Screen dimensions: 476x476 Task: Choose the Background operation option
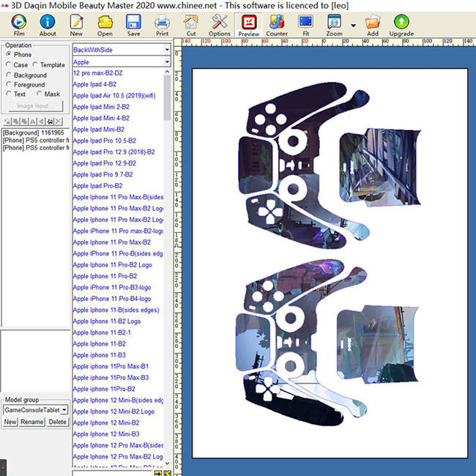pos(8,75)
